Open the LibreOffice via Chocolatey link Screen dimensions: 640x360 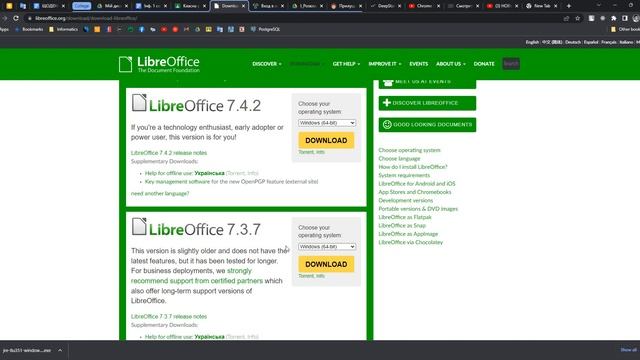(x=411, y=242)
